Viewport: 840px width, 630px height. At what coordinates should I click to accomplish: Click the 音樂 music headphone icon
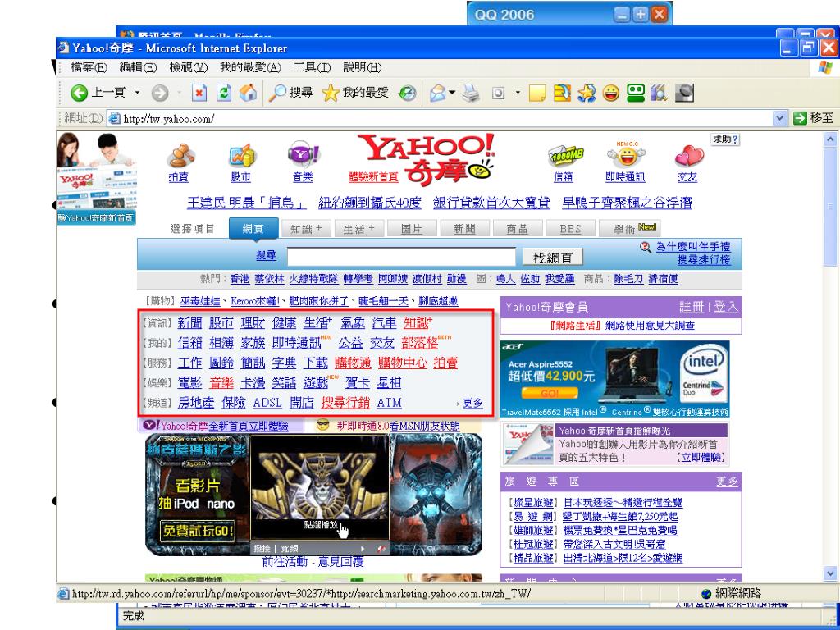pyautogui.click(x=304, y=155)
